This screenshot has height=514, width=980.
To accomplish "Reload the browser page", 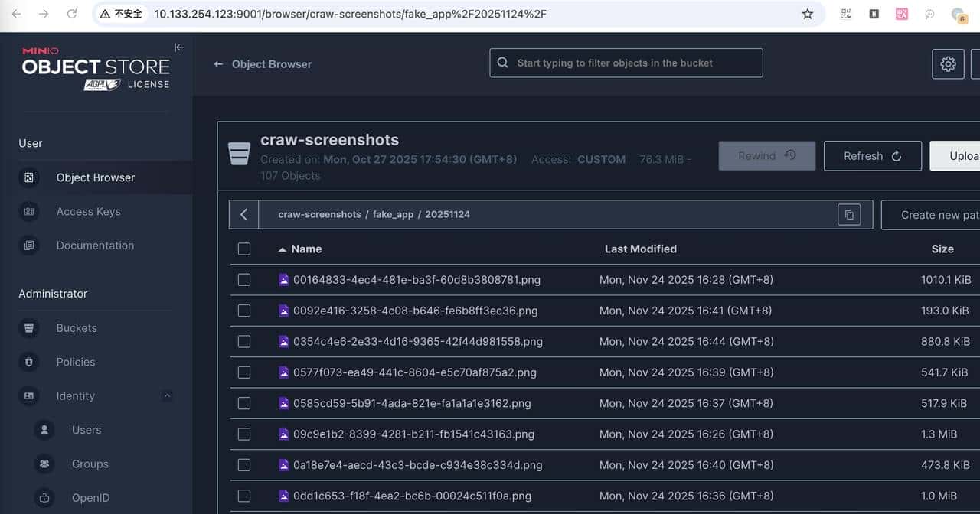I will click(72, 14).
